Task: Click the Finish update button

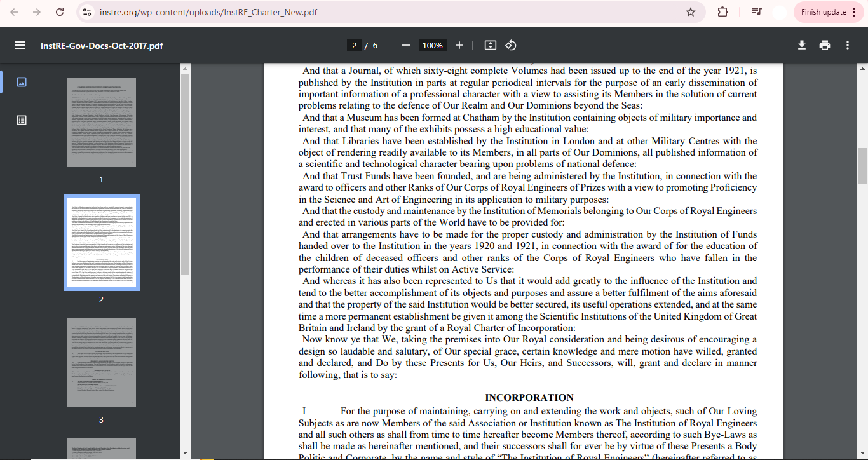Action: point(828,12)
